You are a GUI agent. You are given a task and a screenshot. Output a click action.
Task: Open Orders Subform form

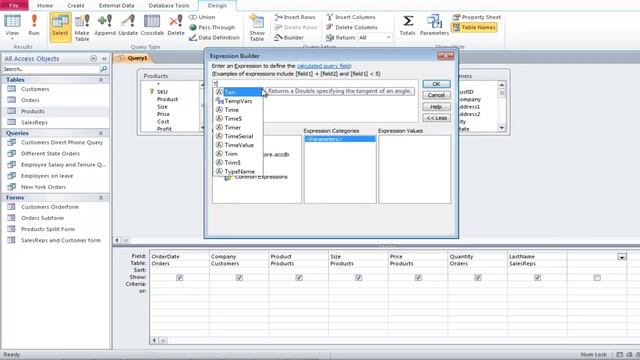pos(42,218)
